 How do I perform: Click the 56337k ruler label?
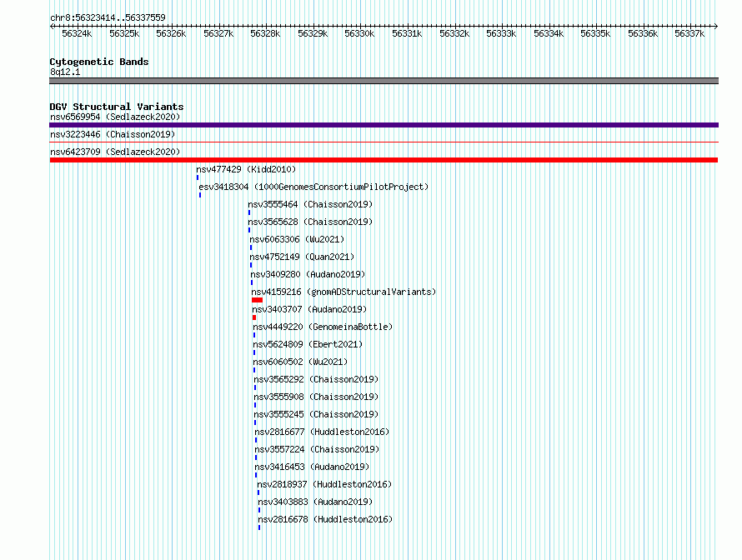click(x=689, y=33)
